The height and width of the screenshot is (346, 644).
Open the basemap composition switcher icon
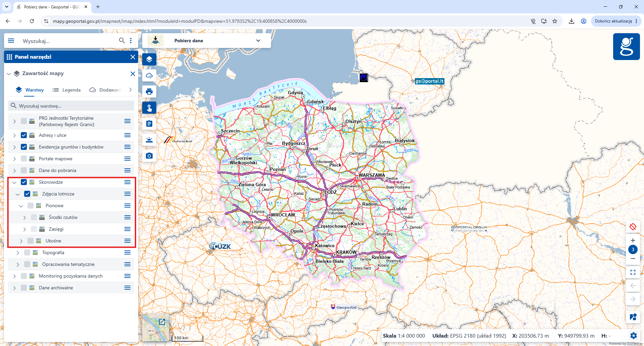pyautogui.click(x=633, y=317)
